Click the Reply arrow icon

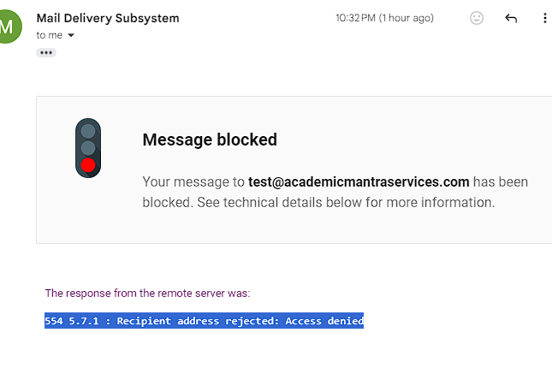tap(511, 18)
